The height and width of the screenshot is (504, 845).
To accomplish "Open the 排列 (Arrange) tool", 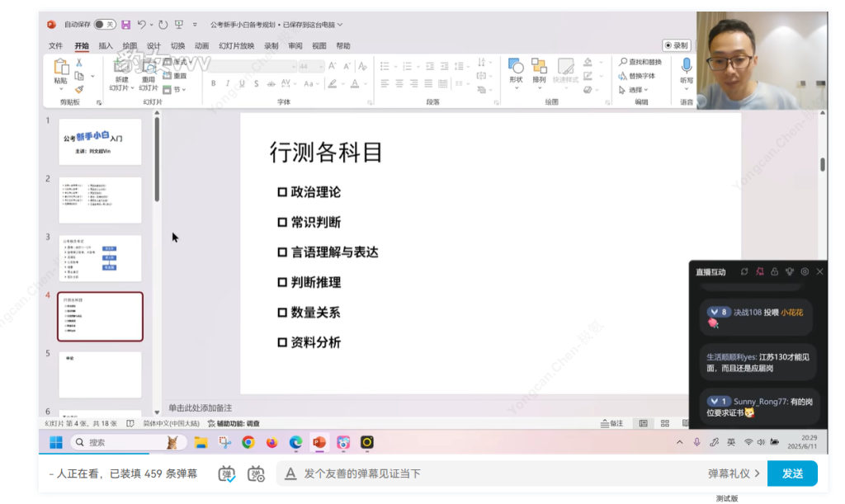I will (x=539, y=66).
